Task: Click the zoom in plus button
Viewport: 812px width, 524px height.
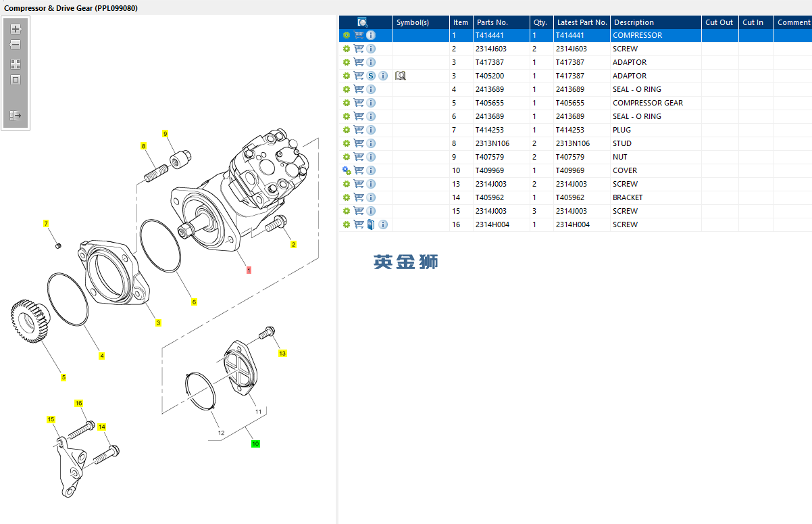Action: click(16, 30)
